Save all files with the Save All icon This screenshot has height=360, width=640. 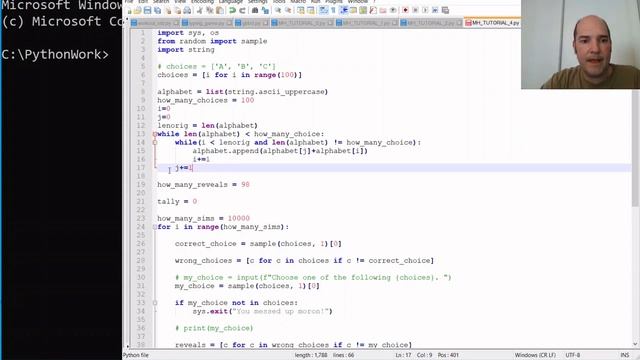(x=157, y=10)
